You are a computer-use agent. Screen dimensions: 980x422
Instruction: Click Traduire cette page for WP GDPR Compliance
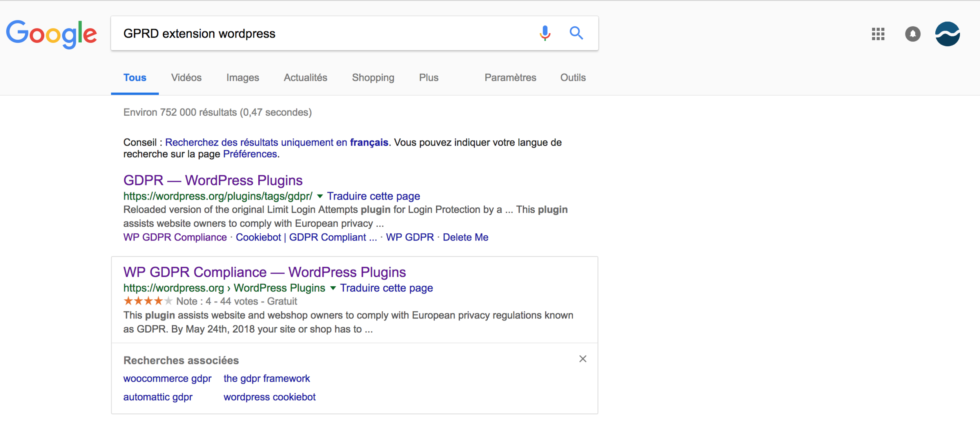[x=387, y=288]
